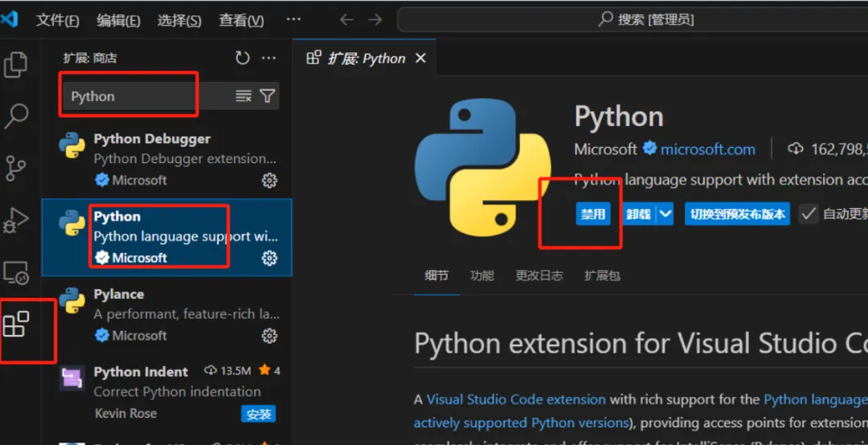Open Run and Debug view
Viewport: 868px width, 445px height.
click(x=16, y=220)
